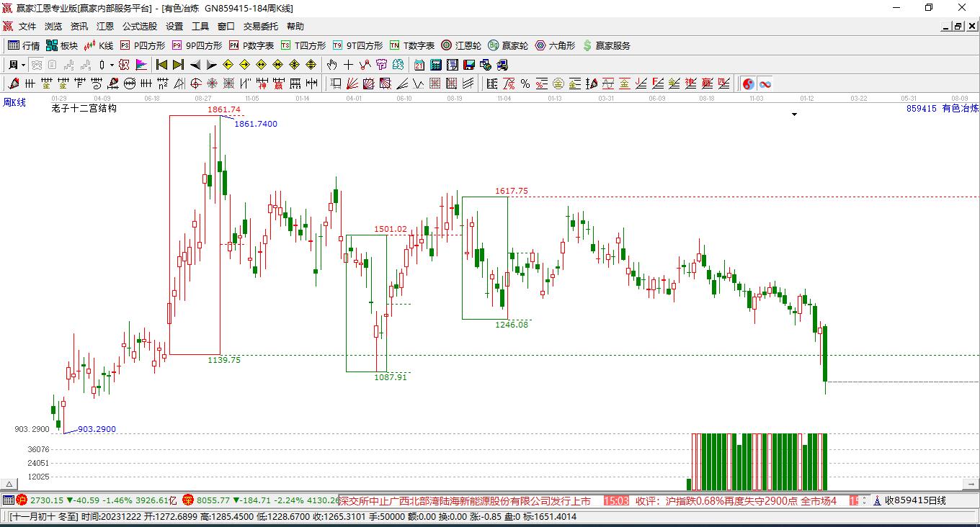Open the 六角形 button

555,45
